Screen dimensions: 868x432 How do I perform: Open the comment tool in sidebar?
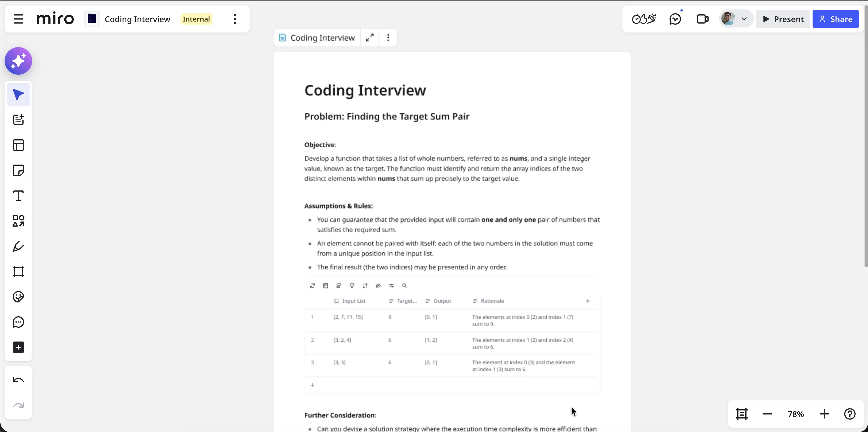18,322
